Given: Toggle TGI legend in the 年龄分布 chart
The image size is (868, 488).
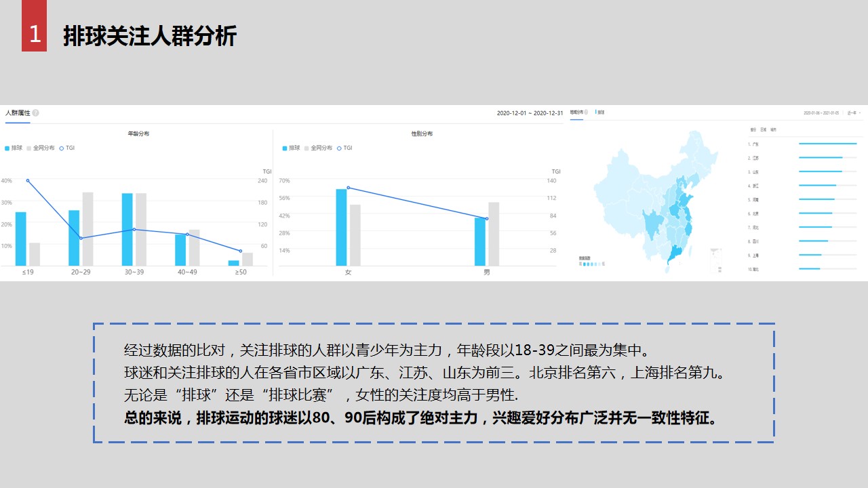Looking at the screenshot, I should click(x=67, y=148).
